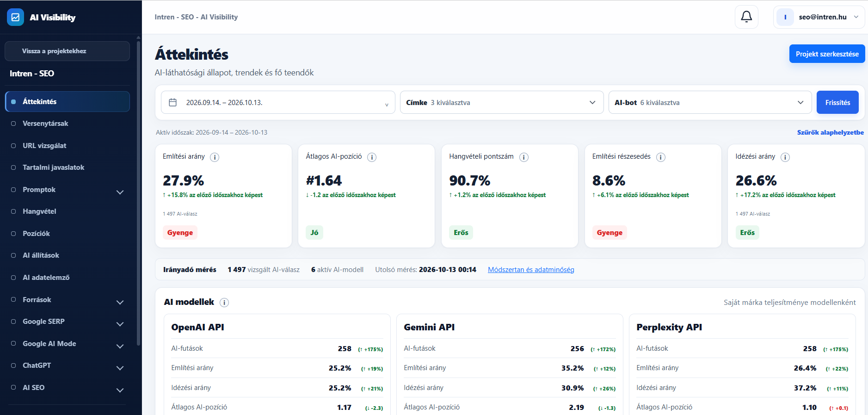Expand the Google SERP sidebar section
Viewport: 868px width, 415px height.
click(x=120, y=324)
